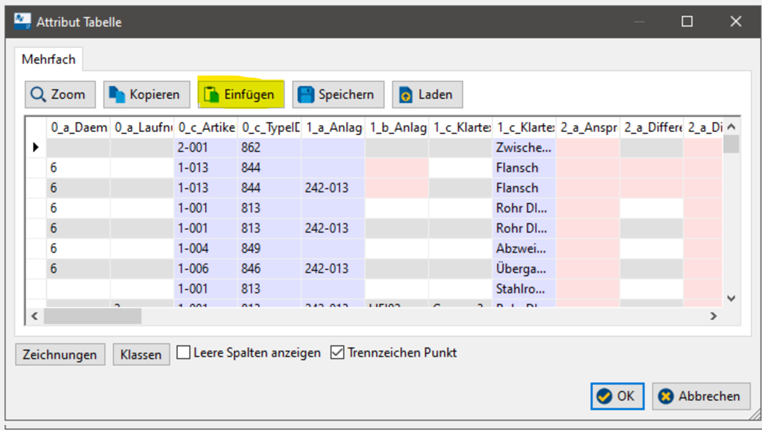The width and height of the screenshot is (762, 430).
Task: Confirm with the OK checkmark button
Action: pos(616,396)
